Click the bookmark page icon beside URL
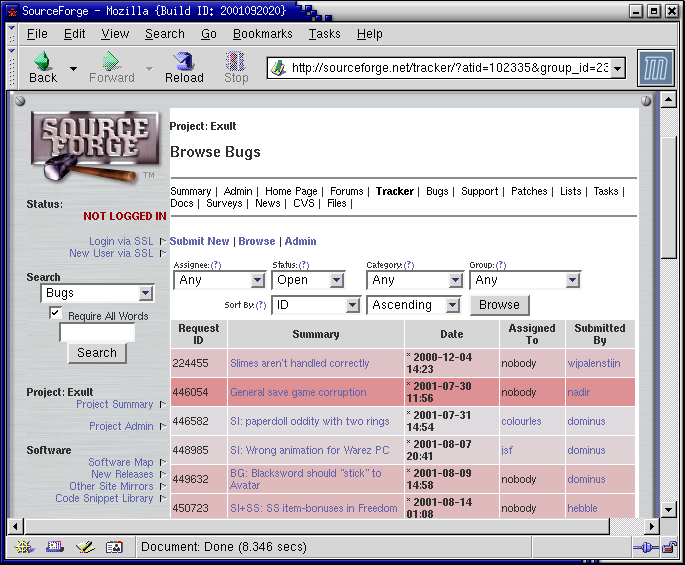This screenshot has height=565, width=685. pos(278,68)
